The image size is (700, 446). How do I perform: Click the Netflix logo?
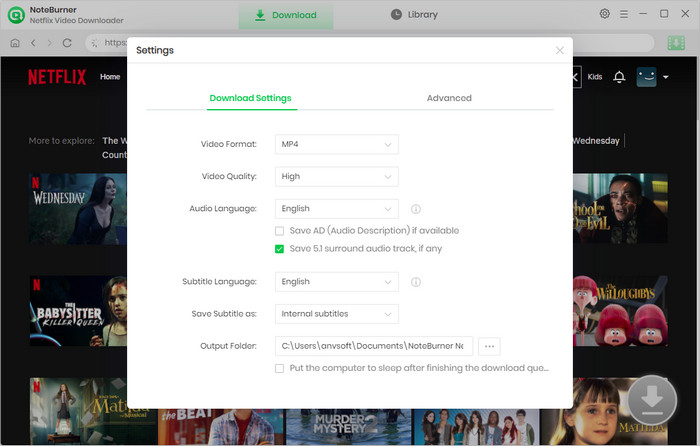coord(57,77)
